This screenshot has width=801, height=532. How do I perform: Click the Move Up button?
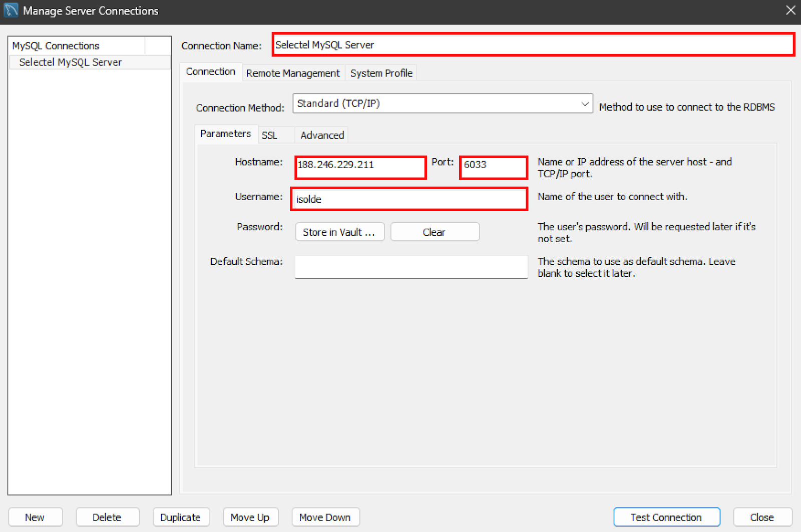coord(250,517)
